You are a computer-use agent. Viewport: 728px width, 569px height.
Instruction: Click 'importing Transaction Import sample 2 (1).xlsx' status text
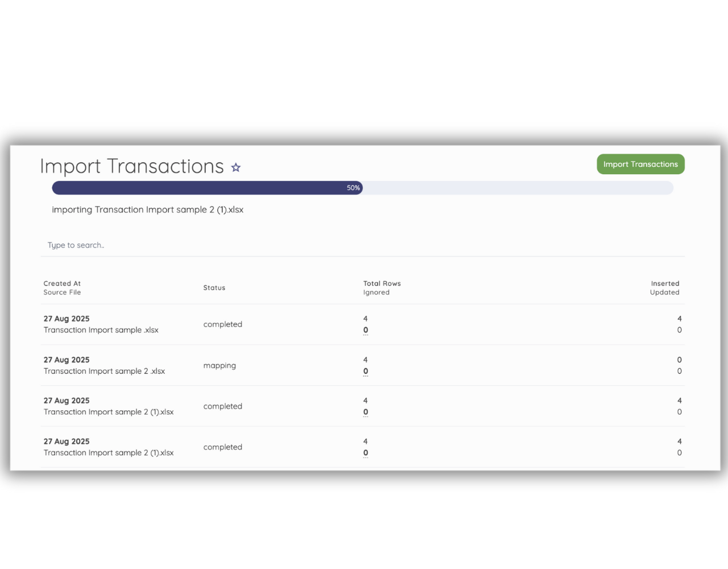148,209
